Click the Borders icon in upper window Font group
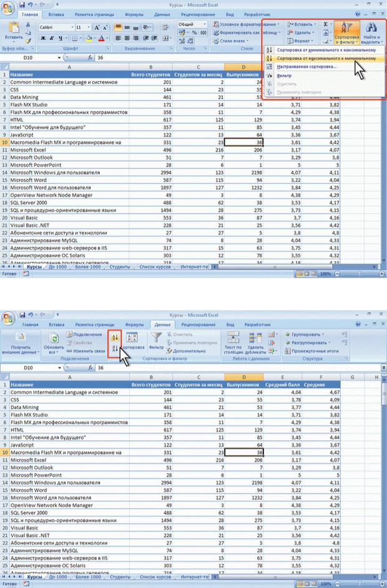Image resolution: width=387 pixels, height=588 pixels. click(75, 38)
